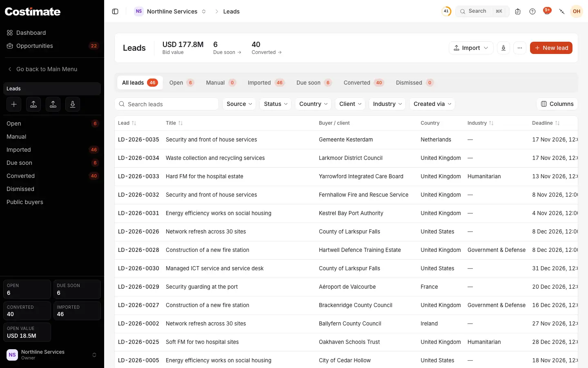Expand the Import dropdown button
The image size is (588, 368).
pyautogui.click(x=471, y=48)
